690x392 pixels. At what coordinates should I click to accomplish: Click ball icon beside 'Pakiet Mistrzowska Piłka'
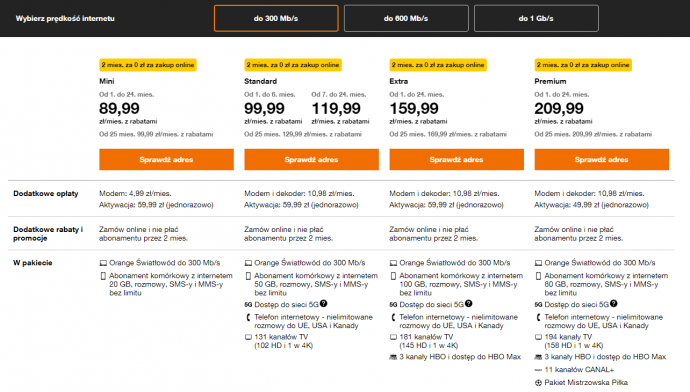tap(538, 383)
